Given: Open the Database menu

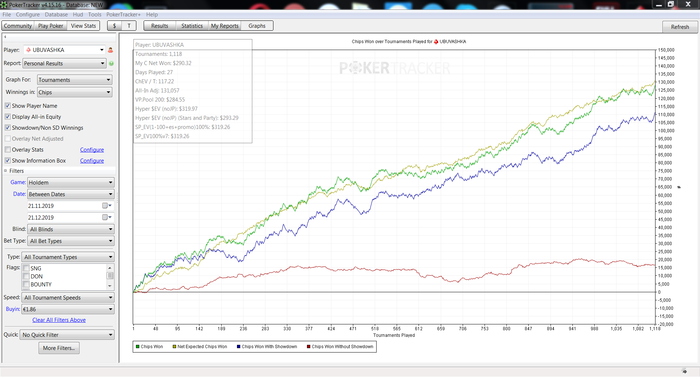Looking at the screenshot, I should [56, 15].
